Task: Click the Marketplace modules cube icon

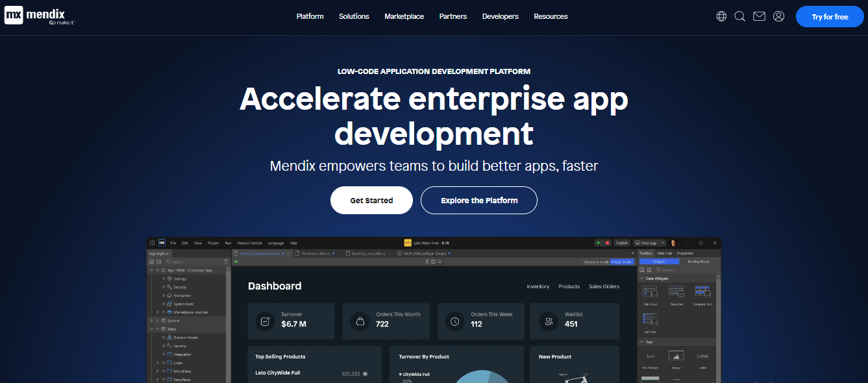Action: pyautogui.click(x=169, y=312)
